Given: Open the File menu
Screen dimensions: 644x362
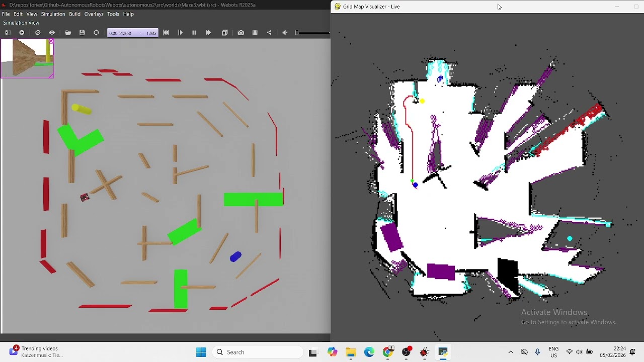Looking at the screenshot, I should pos(6,14).
